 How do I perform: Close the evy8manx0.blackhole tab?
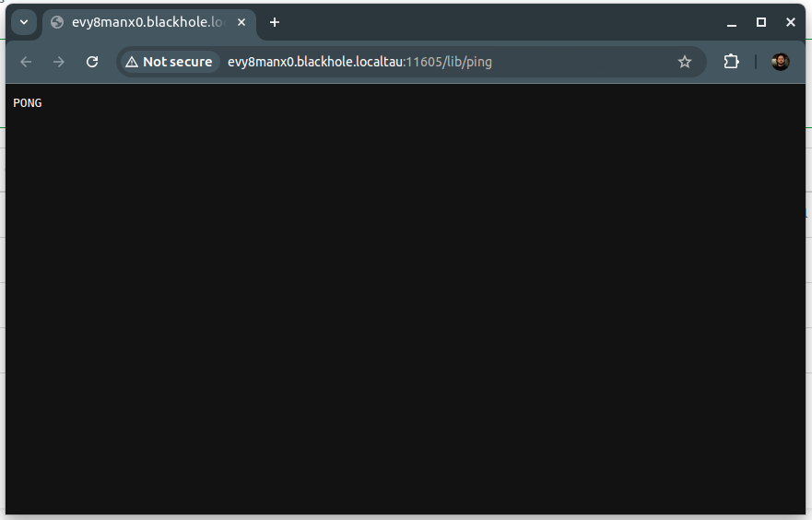tap(241, 22)
